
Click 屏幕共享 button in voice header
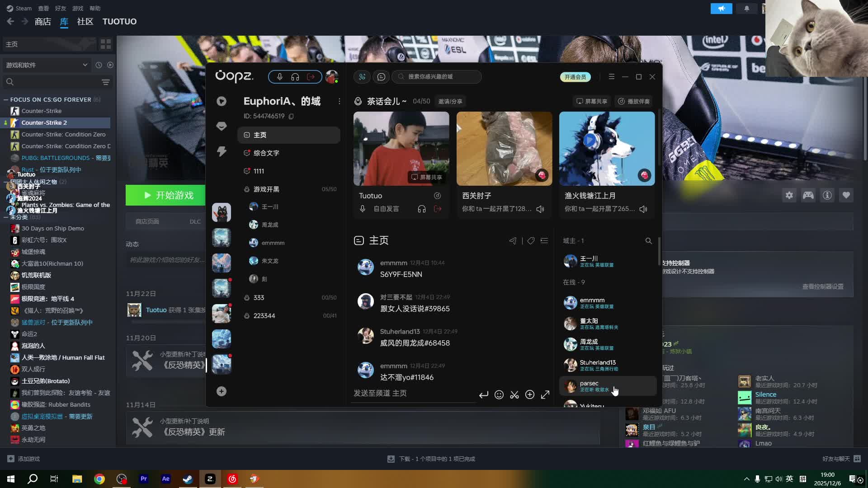pos(591,101)
